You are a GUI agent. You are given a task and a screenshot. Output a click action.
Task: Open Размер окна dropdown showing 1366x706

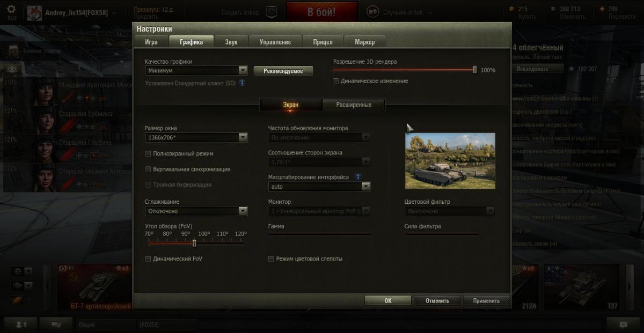tap(196, 138)
